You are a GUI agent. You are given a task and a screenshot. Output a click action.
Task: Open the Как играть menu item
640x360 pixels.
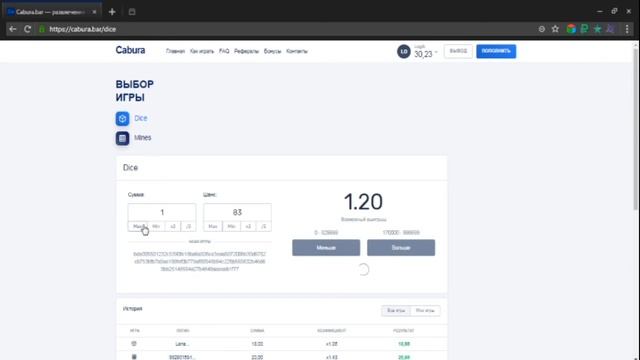(x=202, y=51)
